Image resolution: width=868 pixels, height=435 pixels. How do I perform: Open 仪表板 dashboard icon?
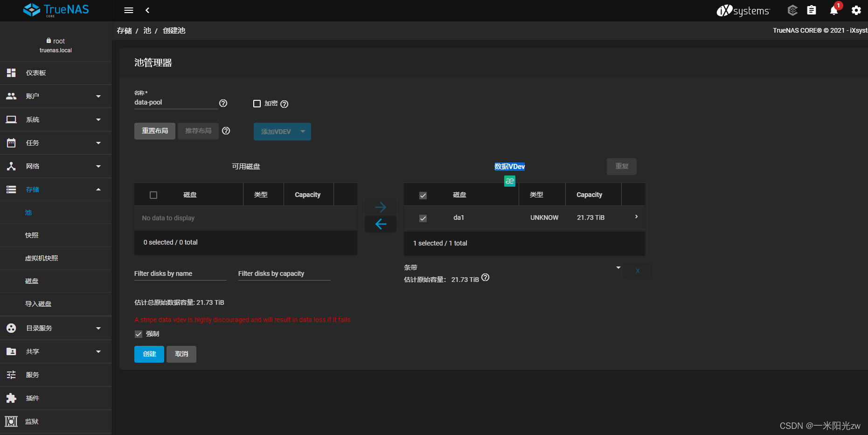(11, 73)
